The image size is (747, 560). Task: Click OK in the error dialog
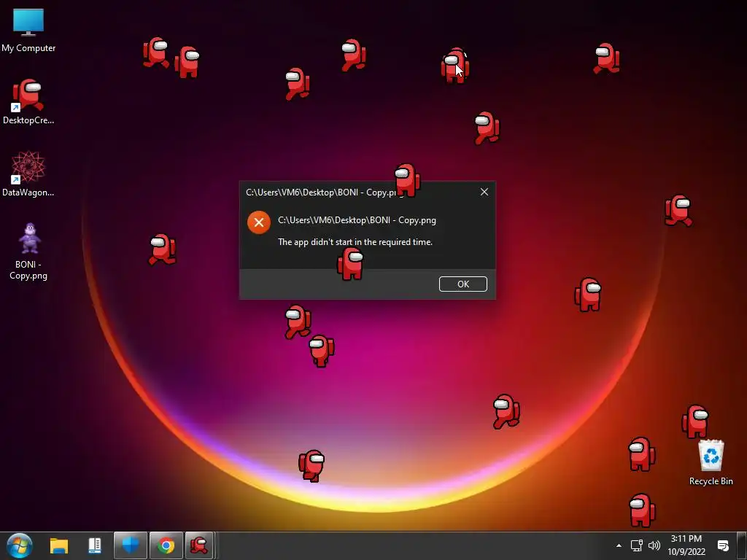462,284
